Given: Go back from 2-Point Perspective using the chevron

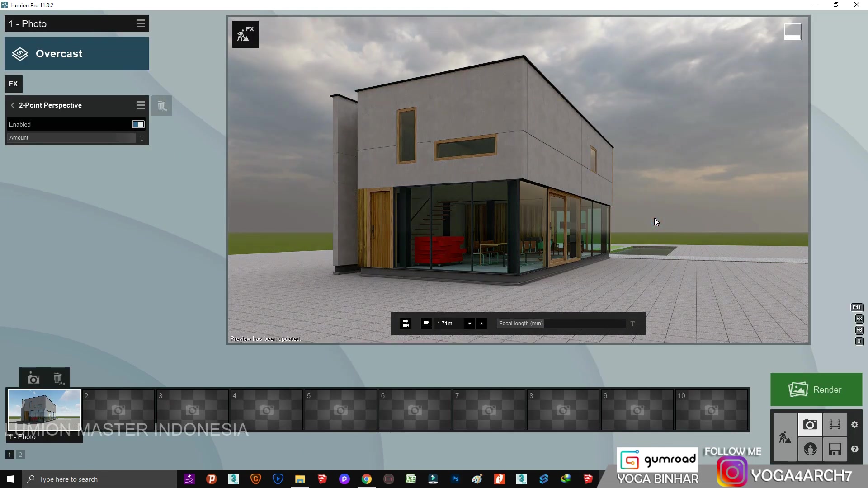Looking at the screenshot, I should click(x=13, y=105).
